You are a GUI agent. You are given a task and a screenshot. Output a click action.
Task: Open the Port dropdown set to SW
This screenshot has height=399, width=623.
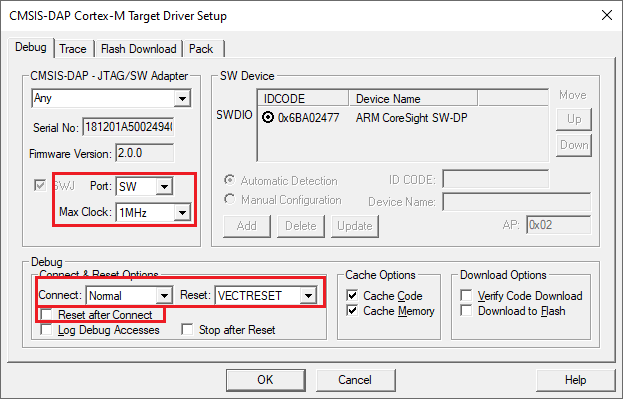(x=144, y=186)
